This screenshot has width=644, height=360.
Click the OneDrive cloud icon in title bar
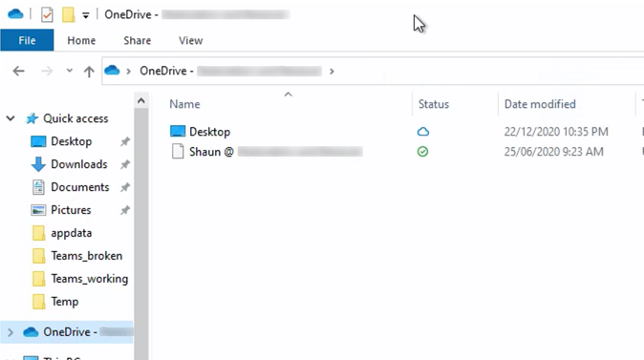coord(15,14)
